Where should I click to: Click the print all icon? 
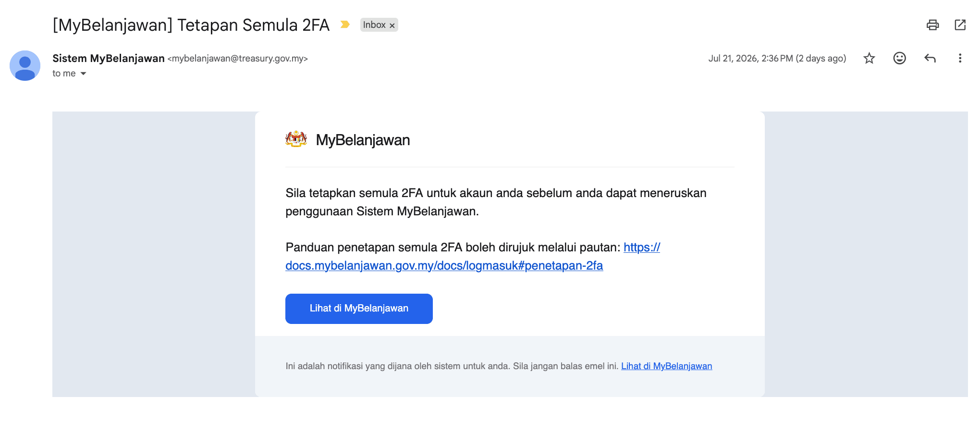[x=932, y=25]
